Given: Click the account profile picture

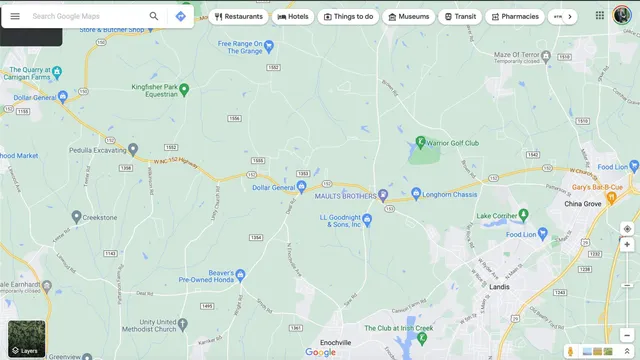Looking at the screenshot, I should point(622,16).
